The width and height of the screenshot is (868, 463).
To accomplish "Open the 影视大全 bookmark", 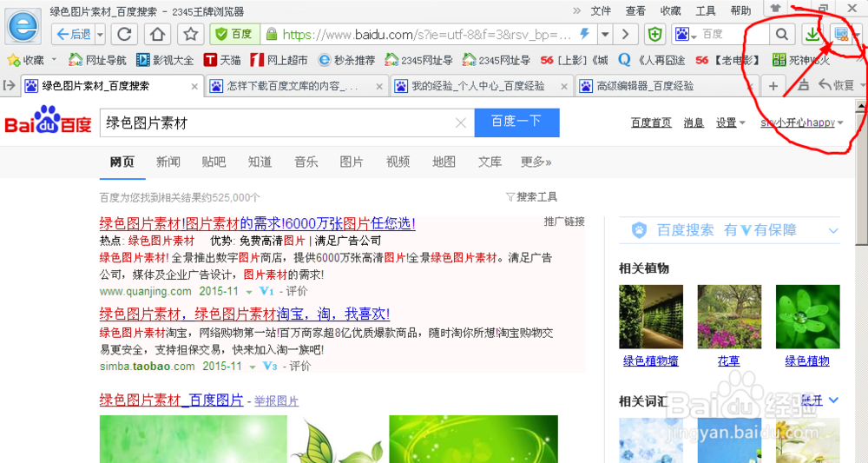I will pos(165,60).
